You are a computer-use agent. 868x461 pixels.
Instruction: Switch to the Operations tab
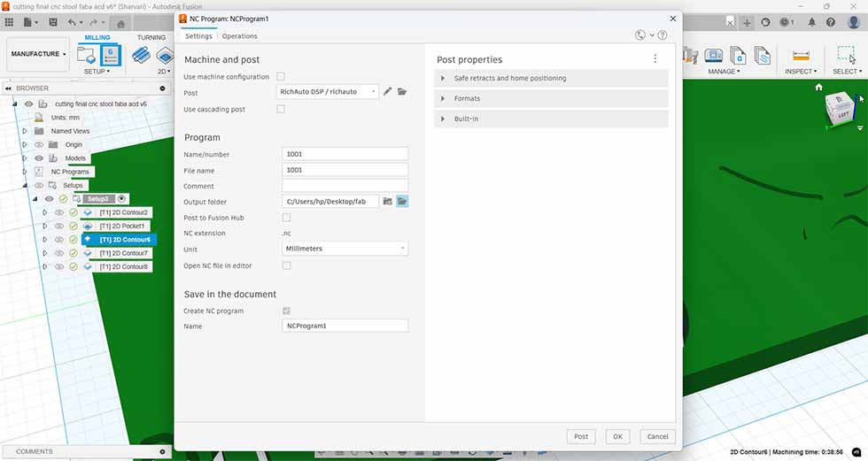coord(240,36)
